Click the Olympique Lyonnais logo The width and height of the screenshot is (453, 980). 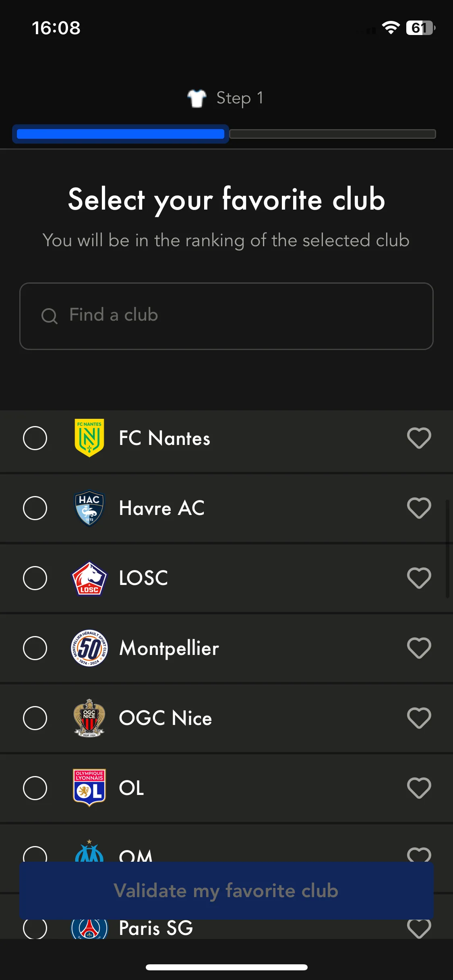coord(89,788)
